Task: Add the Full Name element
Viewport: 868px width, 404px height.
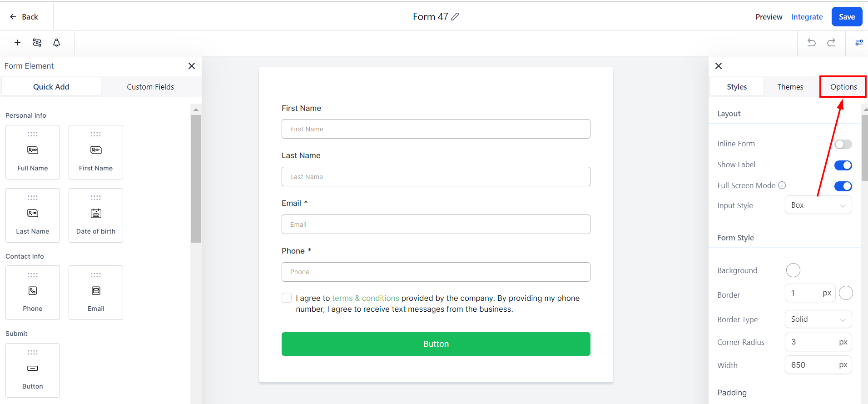Action: pyautogui.click(x=33, y=152)
